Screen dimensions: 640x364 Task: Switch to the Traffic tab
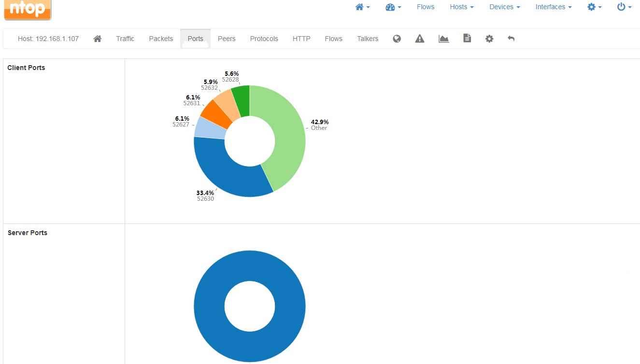point(125,39)
